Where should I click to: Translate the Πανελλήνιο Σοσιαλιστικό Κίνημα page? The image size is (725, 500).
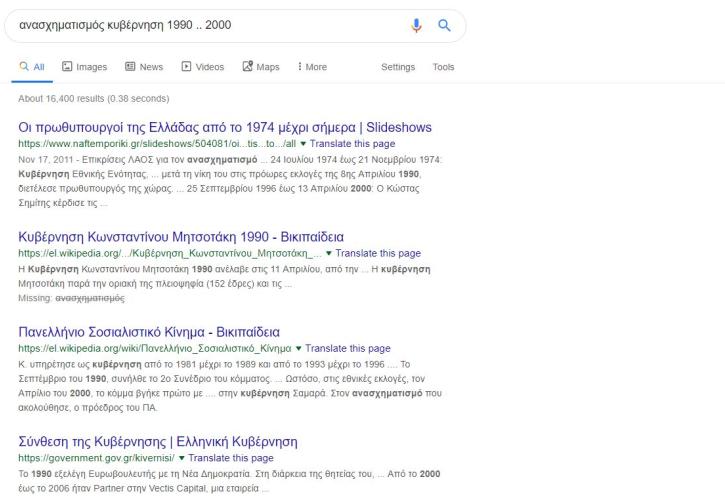(347, 349)
